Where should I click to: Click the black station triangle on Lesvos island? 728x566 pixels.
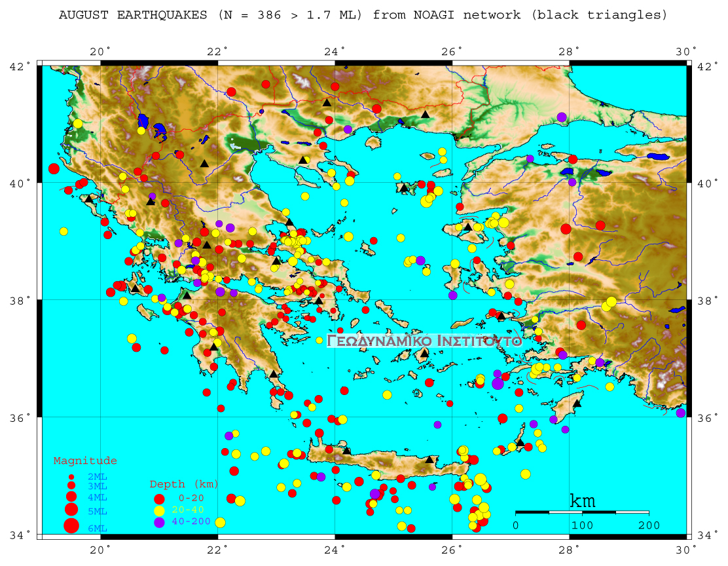pyautogui.click(x=468, y=227)
